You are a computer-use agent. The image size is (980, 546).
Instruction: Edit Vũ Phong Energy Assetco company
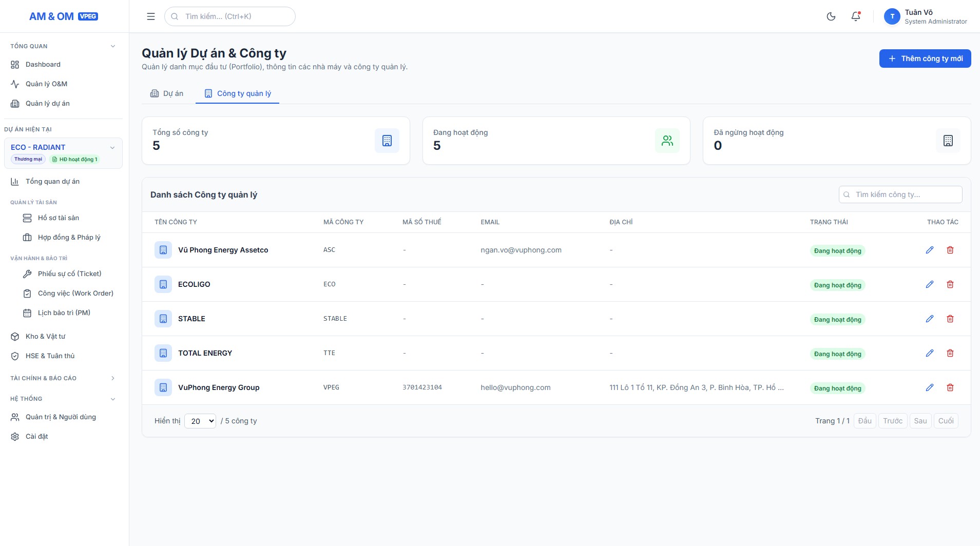930,250
